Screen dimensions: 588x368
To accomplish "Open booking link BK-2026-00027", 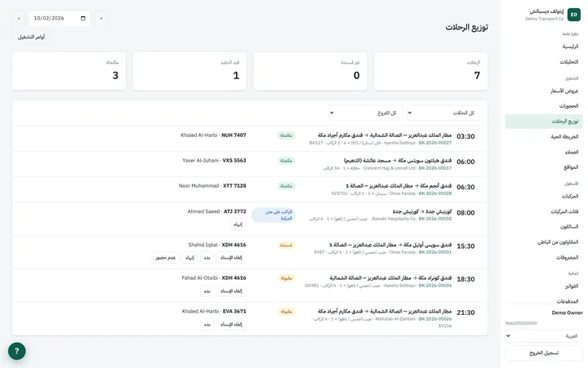I will click(435, 143).
